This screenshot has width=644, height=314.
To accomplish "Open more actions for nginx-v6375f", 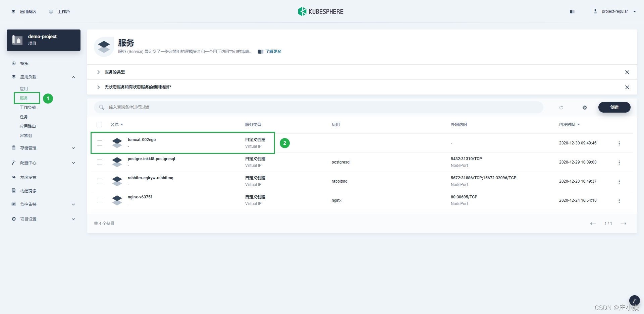I will click(x=619, y=201).
